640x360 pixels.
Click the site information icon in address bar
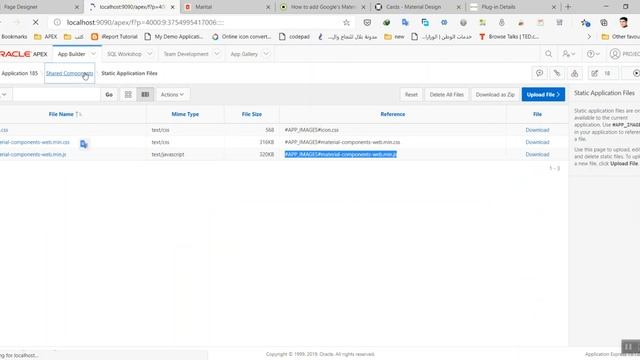pos(58,22)
